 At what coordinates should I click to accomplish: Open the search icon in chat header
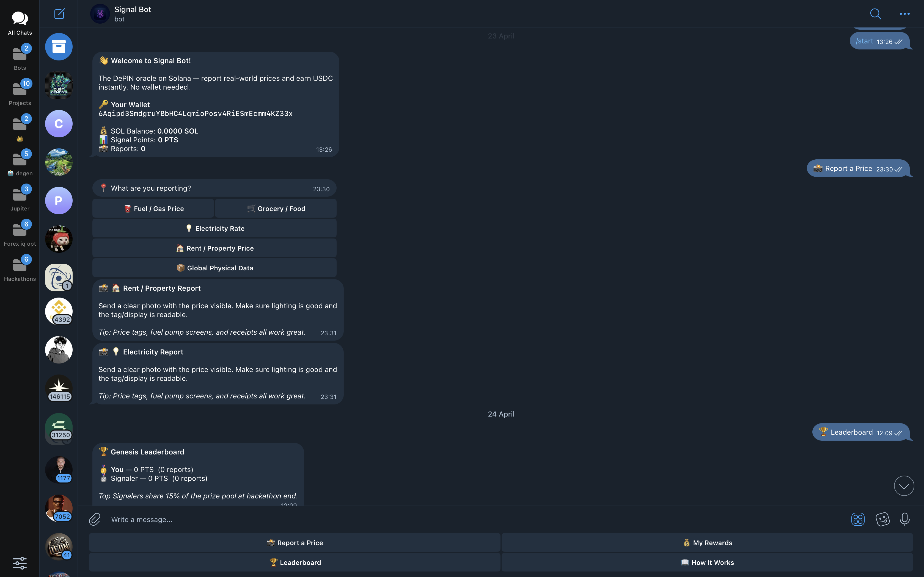pos(876,14)
